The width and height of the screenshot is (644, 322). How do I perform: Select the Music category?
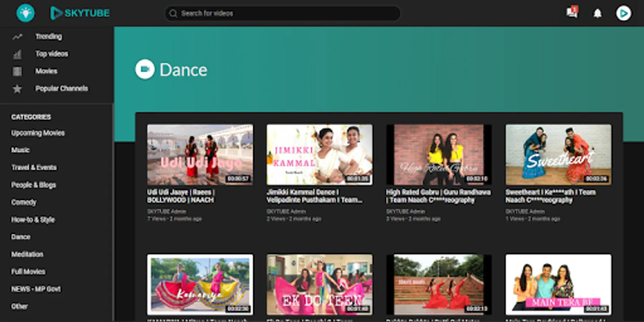tap(20, 150)
